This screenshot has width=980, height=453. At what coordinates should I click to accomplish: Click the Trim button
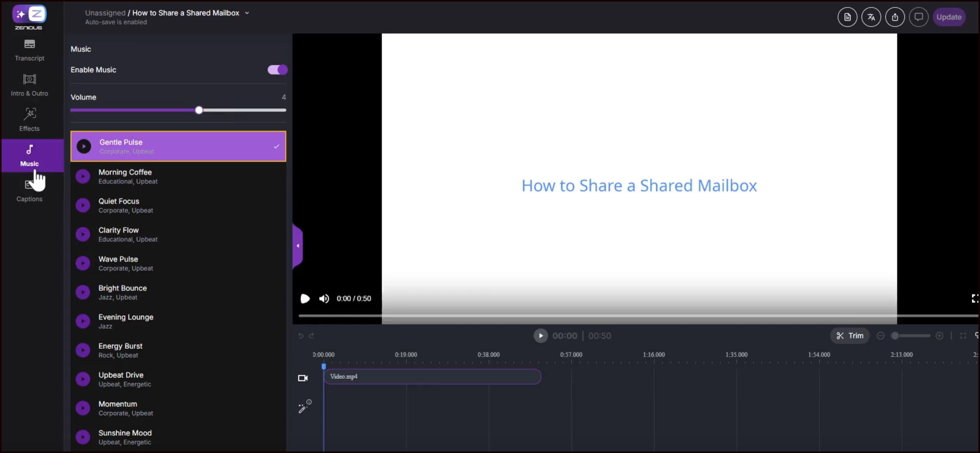coord(850,336)
